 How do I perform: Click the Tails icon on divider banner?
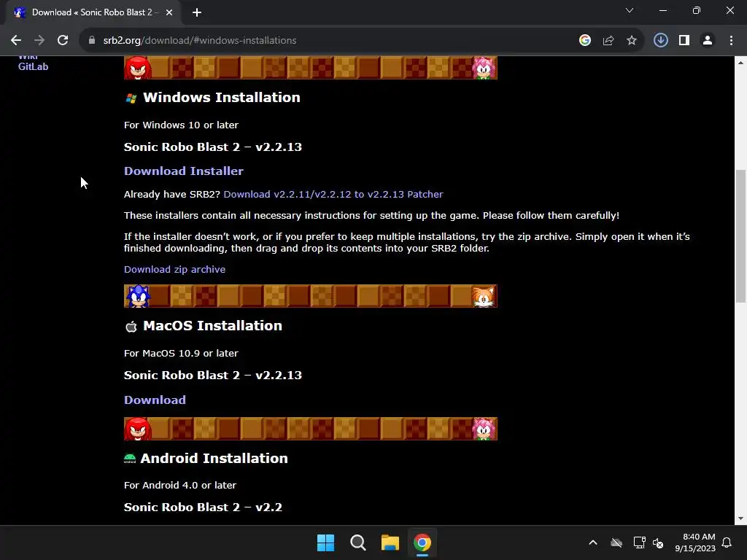click(484, 296)
